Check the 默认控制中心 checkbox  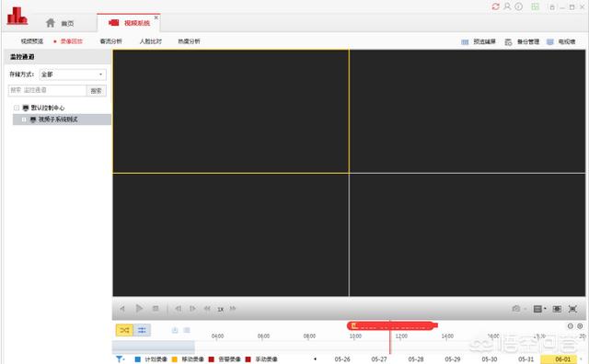17,108
